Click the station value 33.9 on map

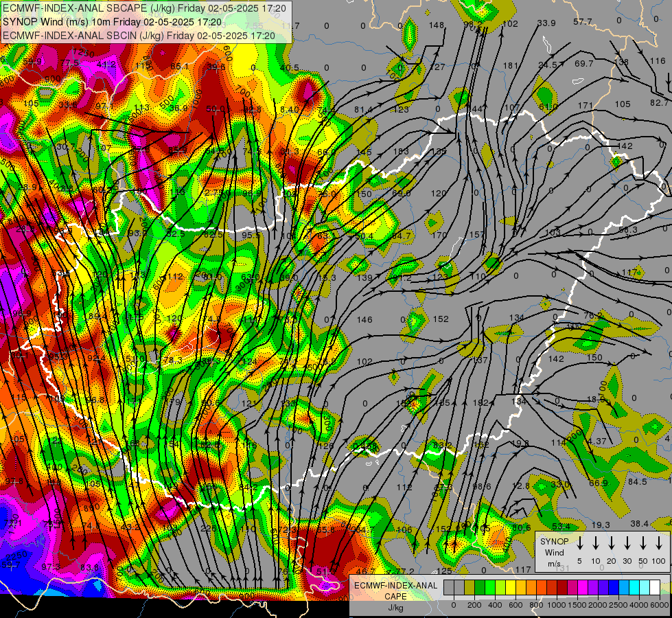click(x=546, y=23)
